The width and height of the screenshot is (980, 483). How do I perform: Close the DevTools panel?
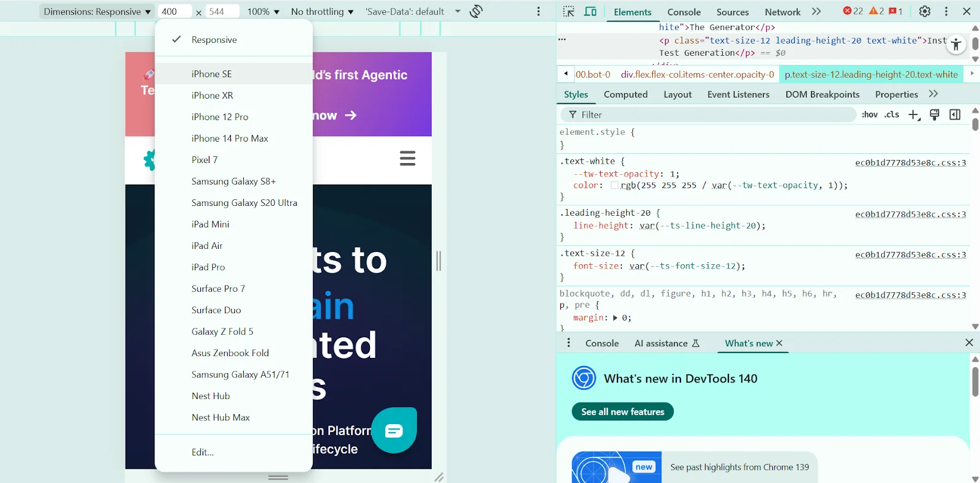tap(967, 11)
